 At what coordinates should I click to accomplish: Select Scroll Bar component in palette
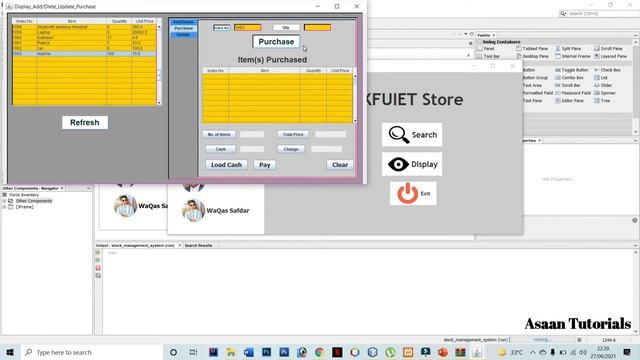568,86
